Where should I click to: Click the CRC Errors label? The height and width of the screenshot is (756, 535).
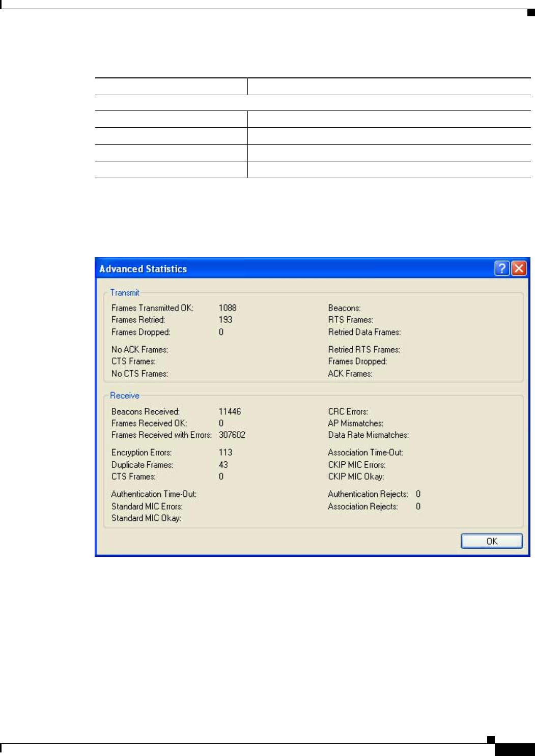coord(348,411)
